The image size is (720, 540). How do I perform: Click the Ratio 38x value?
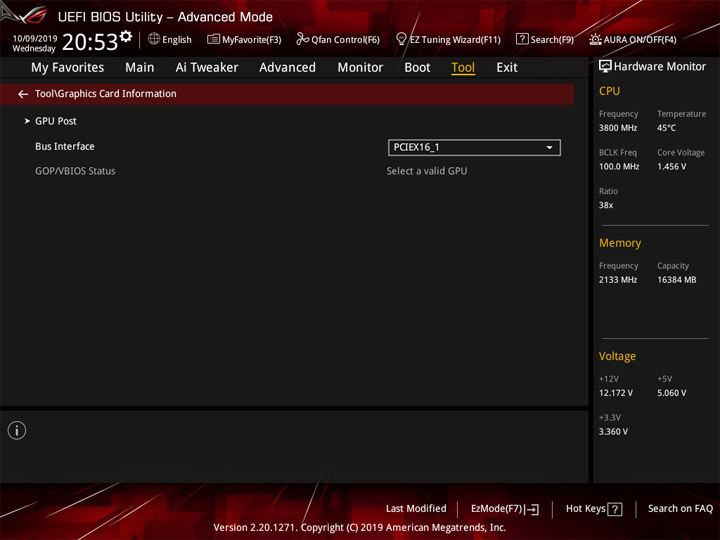pyautogui.click(x=606, y=205)
